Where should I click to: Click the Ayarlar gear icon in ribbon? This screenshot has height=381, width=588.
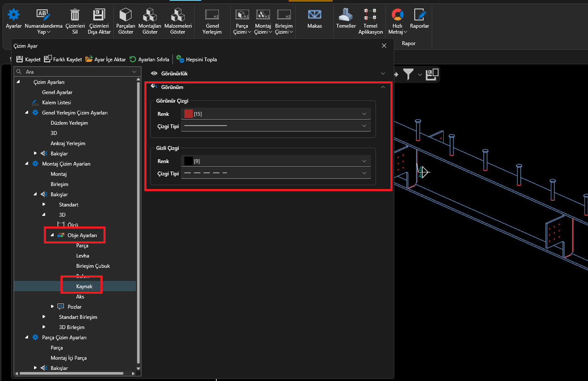tap(14, 15)
